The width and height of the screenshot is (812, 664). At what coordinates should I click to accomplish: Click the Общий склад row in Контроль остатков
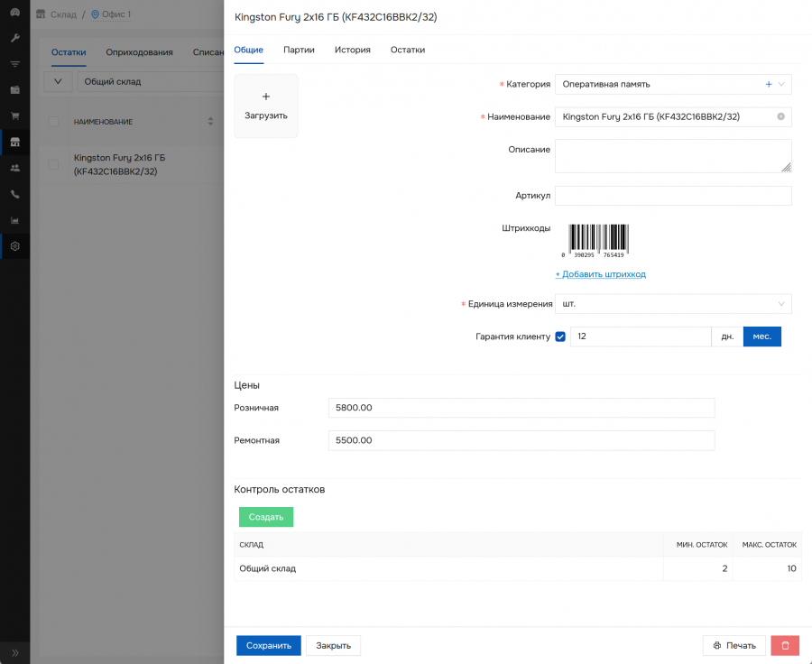point(518,568)
